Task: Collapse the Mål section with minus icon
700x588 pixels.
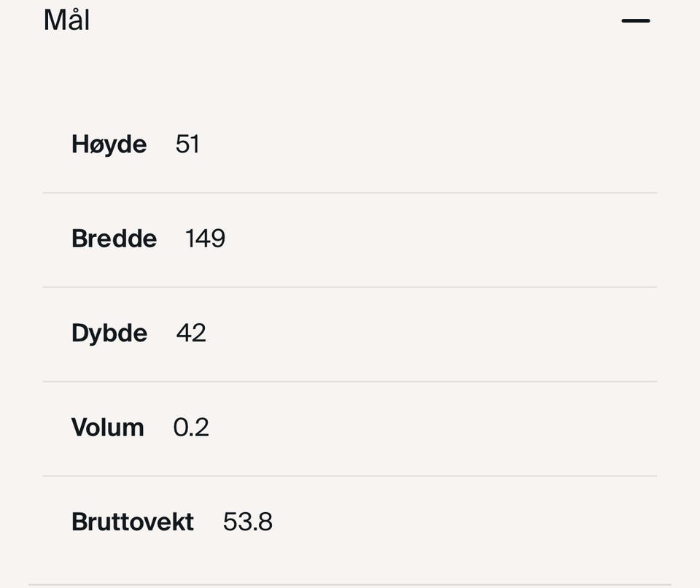Action: [635, 21]
